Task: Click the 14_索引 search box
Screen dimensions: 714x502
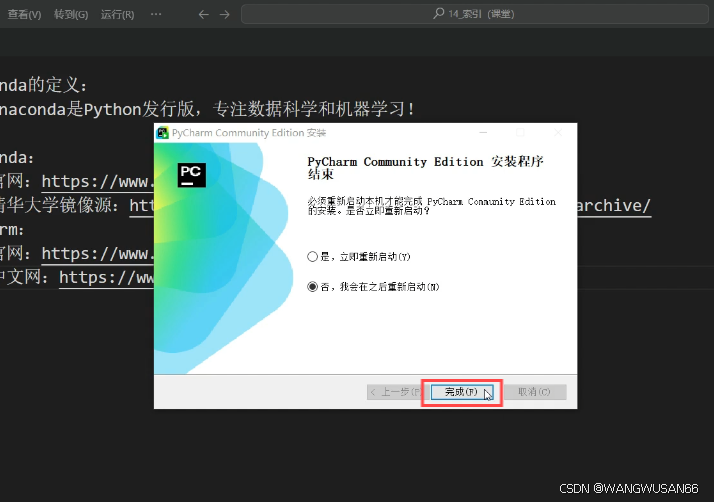Action: click(x=474, y=14)
